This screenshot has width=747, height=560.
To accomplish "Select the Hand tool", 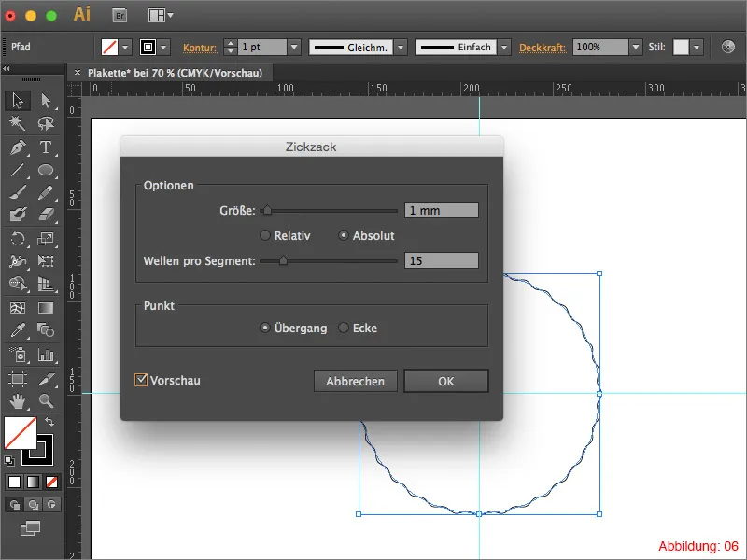I will (18, 401).
